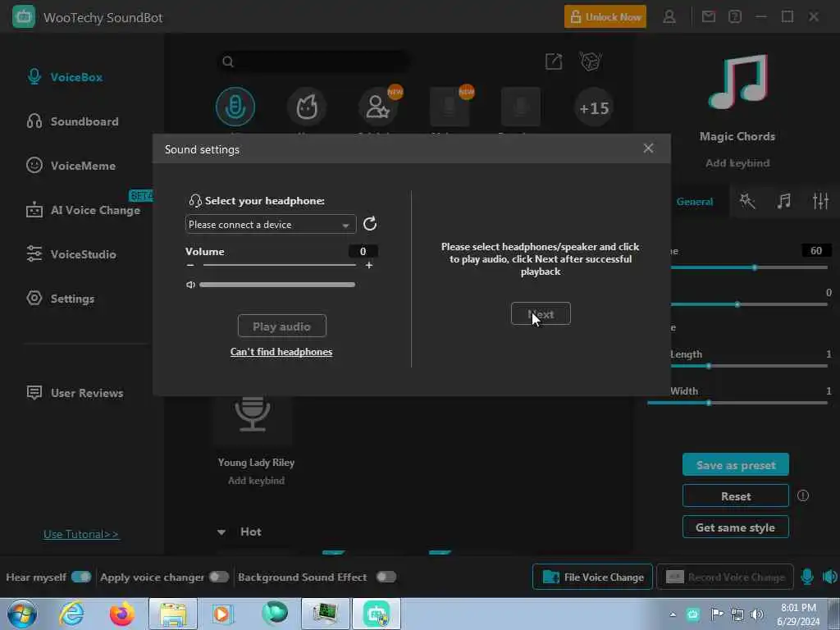Launch Internet Explorer from taskbar
Image resolution: width=840 pixels, height=630 pixels.
tap(71, 614)
